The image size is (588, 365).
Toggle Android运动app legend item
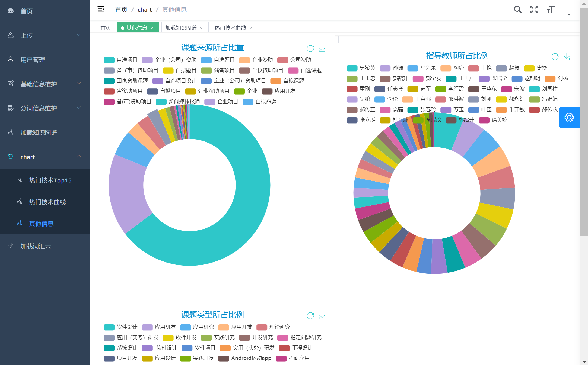(x=245, y=358)
